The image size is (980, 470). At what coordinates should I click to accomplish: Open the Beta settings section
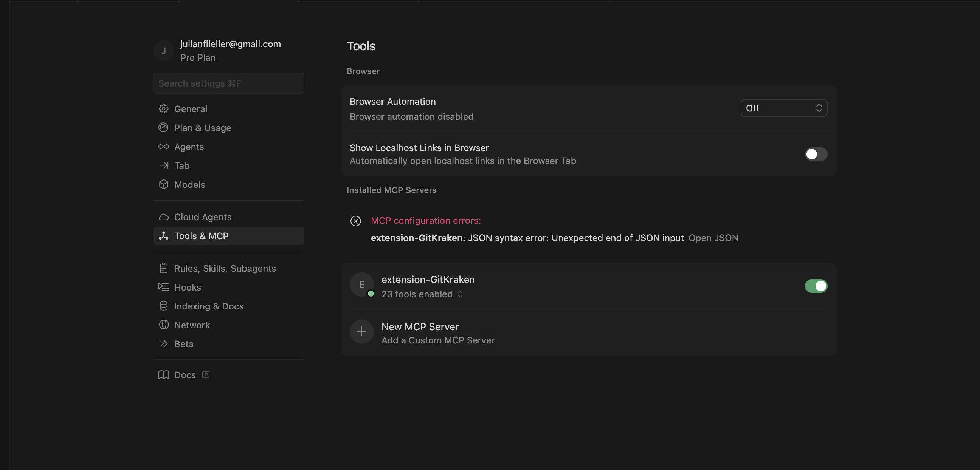click(184, 344)
